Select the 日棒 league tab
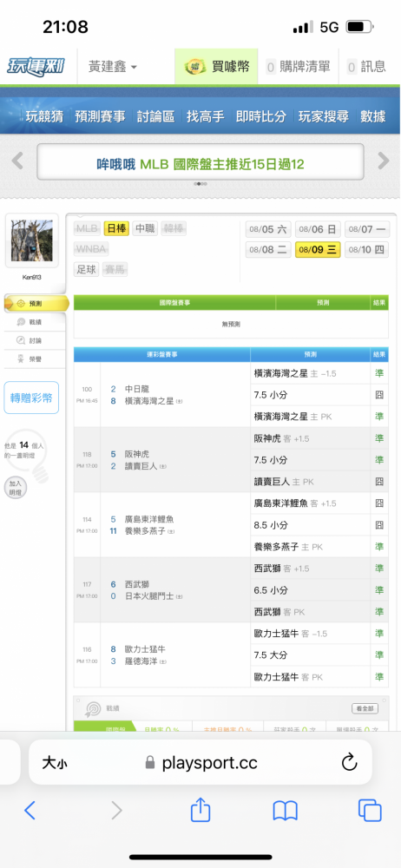The width and height of the screenshot is (401, 868). [116, 228]
